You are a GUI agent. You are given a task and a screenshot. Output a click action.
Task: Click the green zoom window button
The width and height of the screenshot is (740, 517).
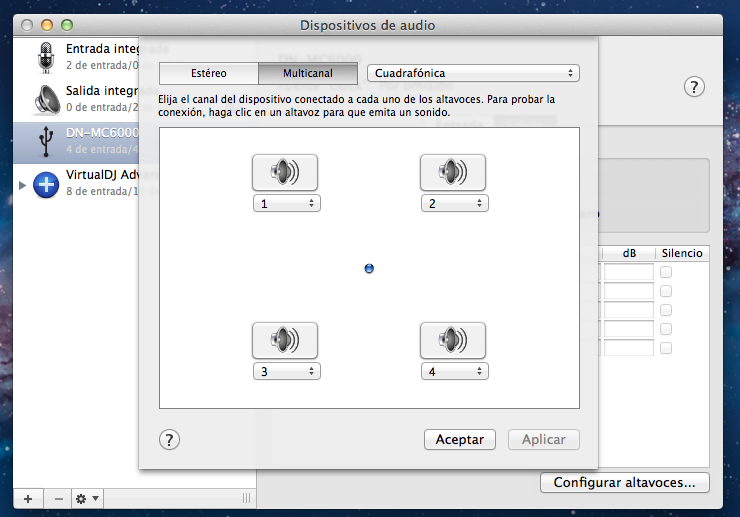click(x=67, y=25)
